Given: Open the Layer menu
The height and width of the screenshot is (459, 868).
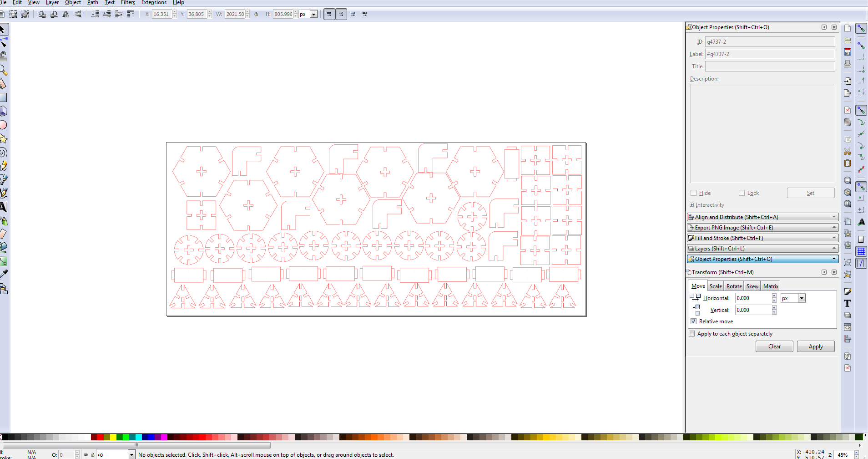Looking at the screenshot, I should pos(52,3).
